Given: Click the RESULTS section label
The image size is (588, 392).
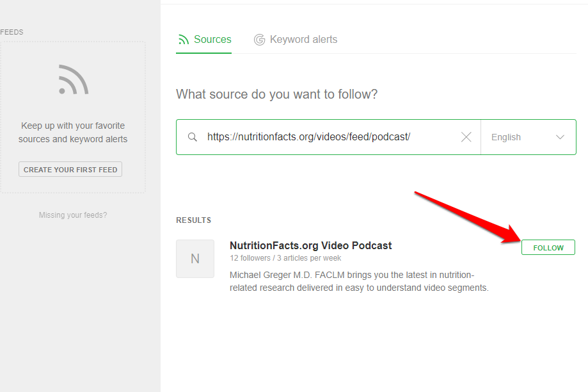Looking at the screenshot, I should click(x=193, y=220).
